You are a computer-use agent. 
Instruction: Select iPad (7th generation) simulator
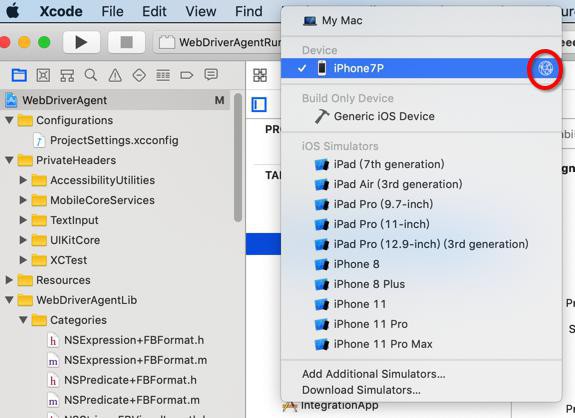click(421, 164)
